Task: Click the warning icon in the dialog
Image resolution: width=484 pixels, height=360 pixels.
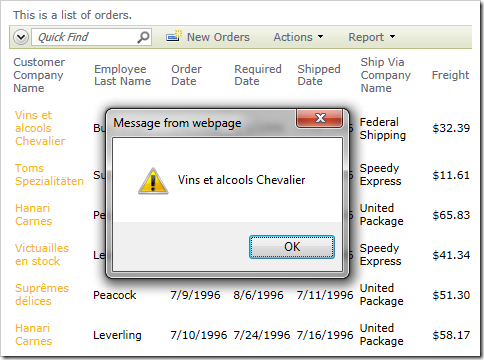Action: point(153,181)
